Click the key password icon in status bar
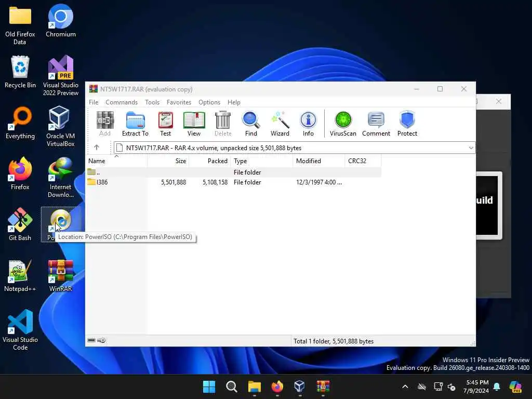Image resolution: width=532 pixels, height=399 pixels. point(101,340)
